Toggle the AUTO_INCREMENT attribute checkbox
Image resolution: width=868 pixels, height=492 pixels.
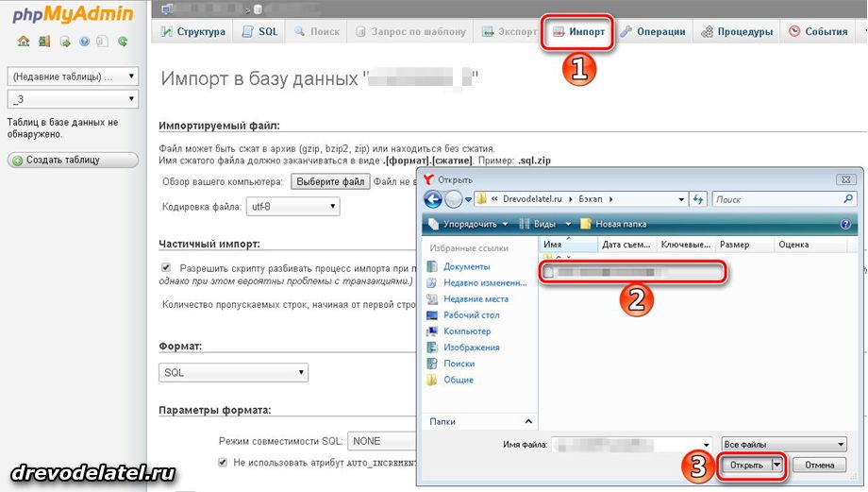tap(223, 463)
